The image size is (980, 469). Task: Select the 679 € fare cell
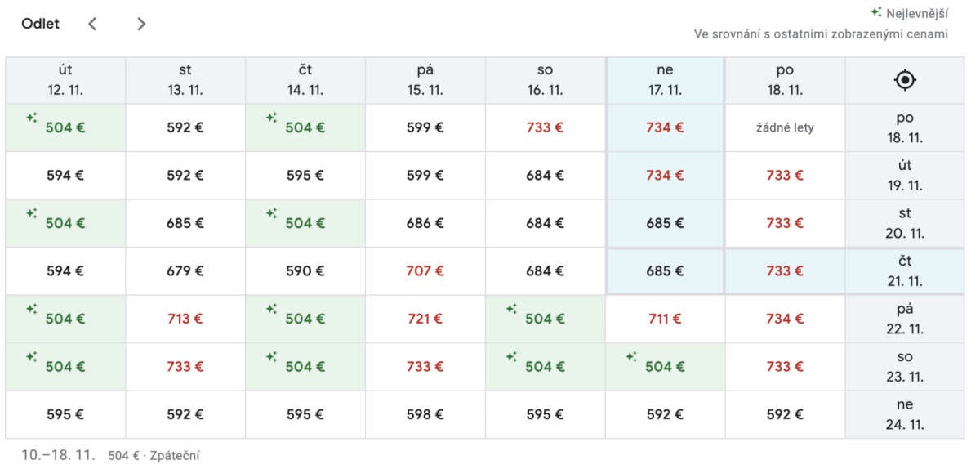pos(185,270)
